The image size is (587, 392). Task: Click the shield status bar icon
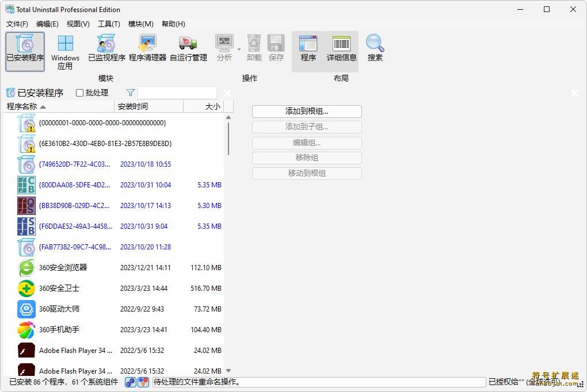tap(143, 382)
